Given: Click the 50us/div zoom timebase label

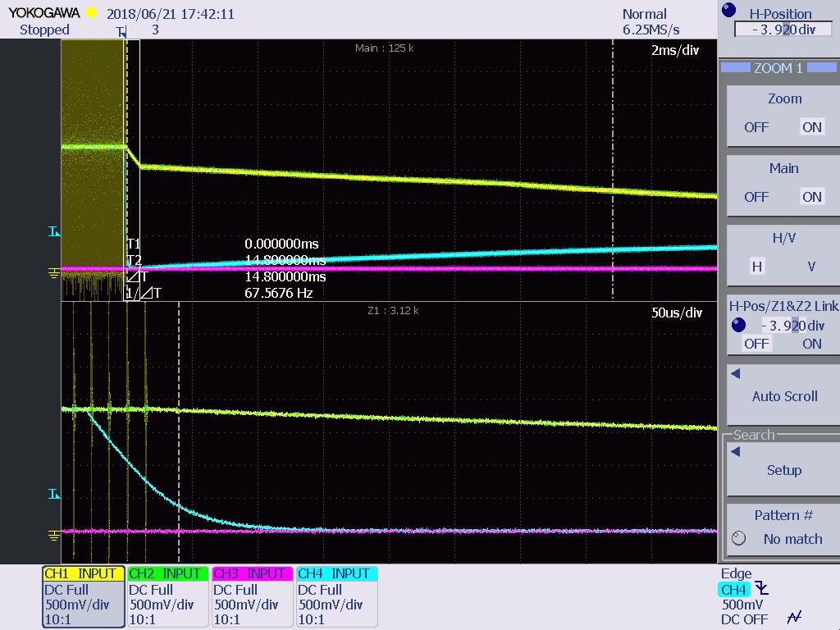Looking at the screenshot, I should click(x=676, y=313).
